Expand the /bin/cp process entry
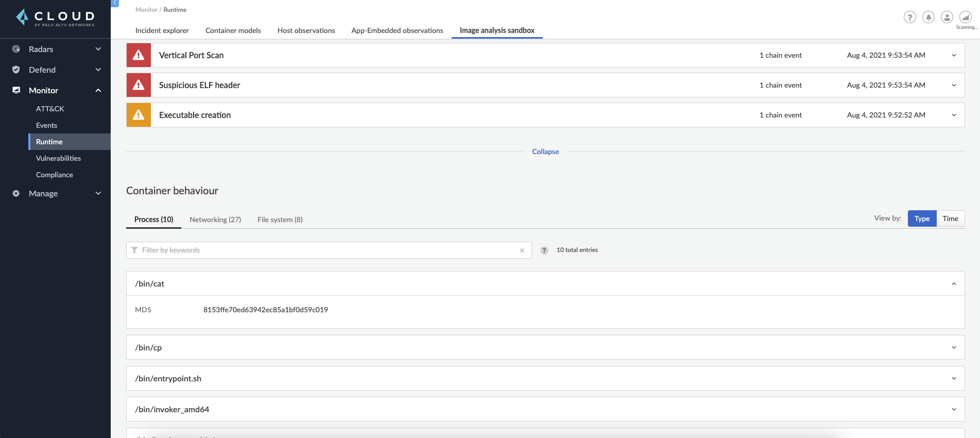The width and height of the screenshot is (980, 438). point(954,347)
